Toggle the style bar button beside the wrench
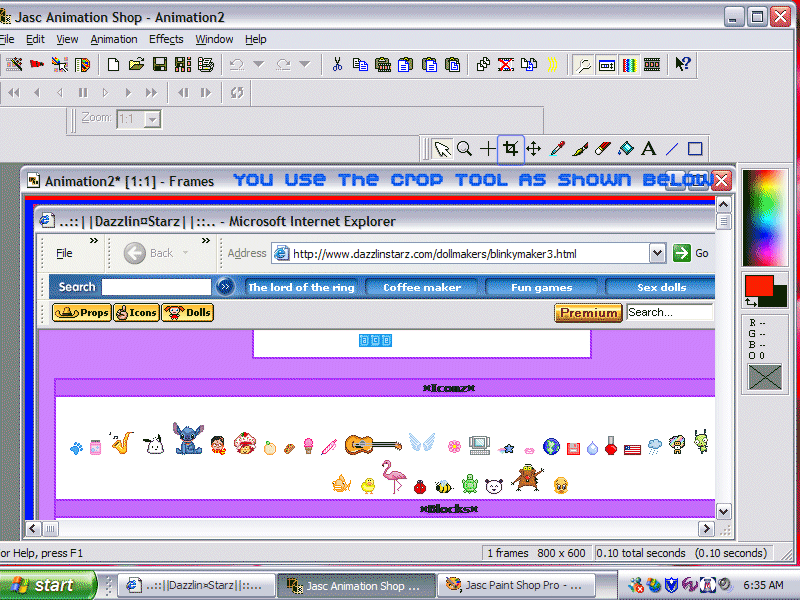Viewport: 800px width, 600px height. pyautogui.click(x=607, y=65)
